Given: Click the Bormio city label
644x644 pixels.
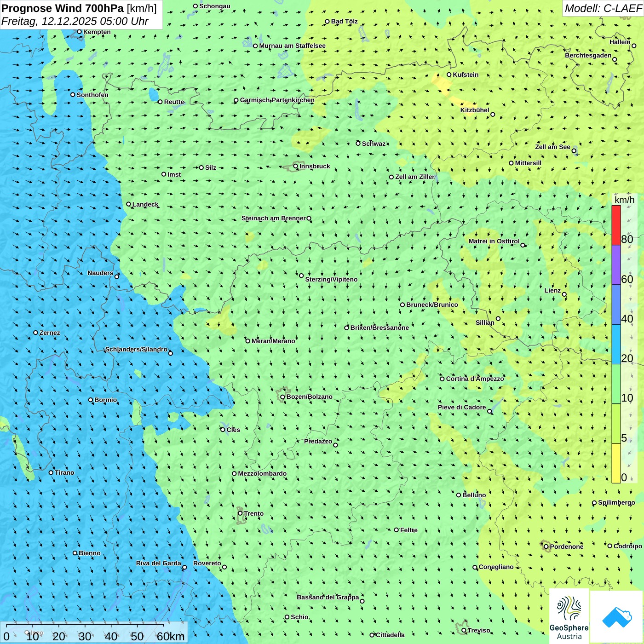Looking at the screenshot, I should click(x=106, y=400).
